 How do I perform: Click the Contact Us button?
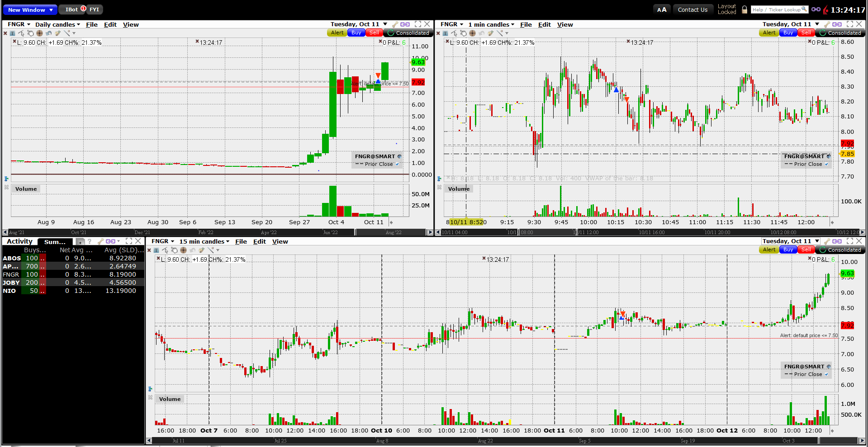click(693, 9)
